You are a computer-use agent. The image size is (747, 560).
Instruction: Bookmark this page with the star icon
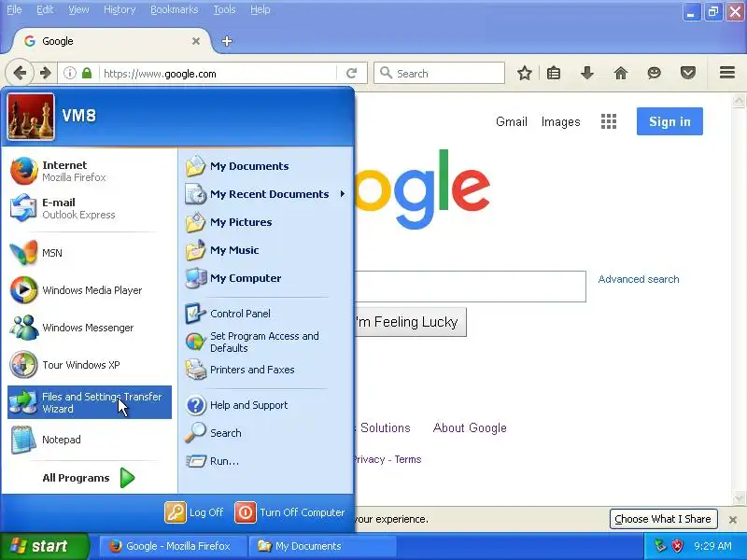pyautogui.click(x=525, y=74)
